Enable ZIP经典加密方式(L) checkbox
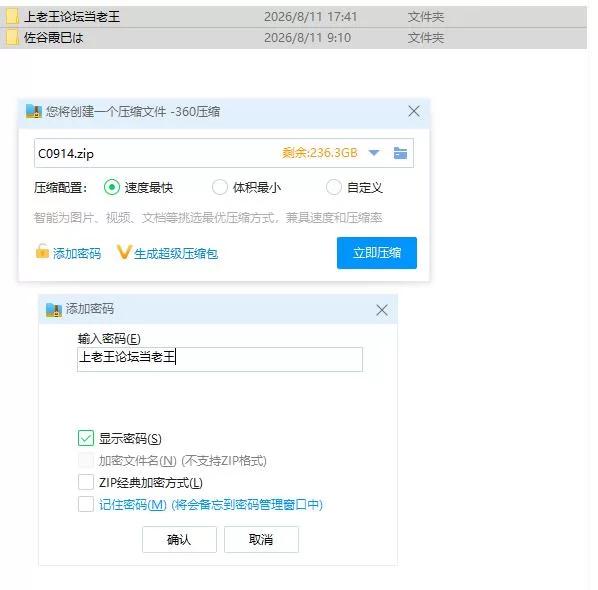 (x=86, y=482)
